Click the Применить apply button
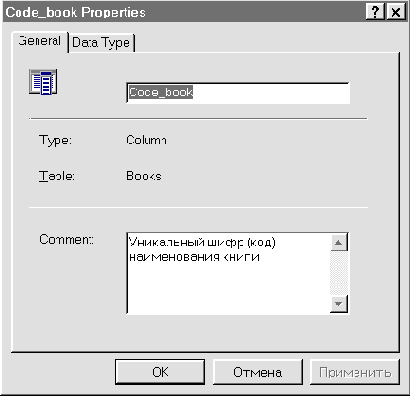The height and width of the screenshot is (396, 410). tap(355, 372)
